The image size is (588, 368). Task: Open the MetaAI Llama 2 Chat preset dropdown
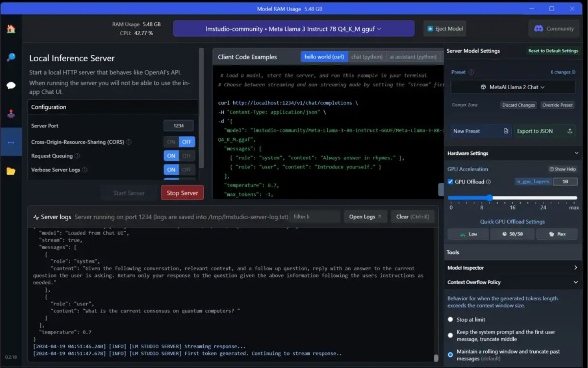513,87
